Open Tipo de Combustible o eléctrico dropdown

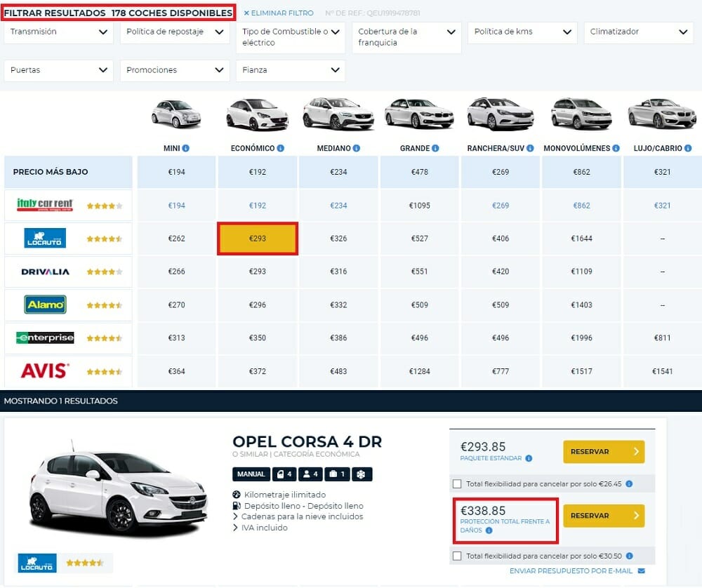click(291, 37)
